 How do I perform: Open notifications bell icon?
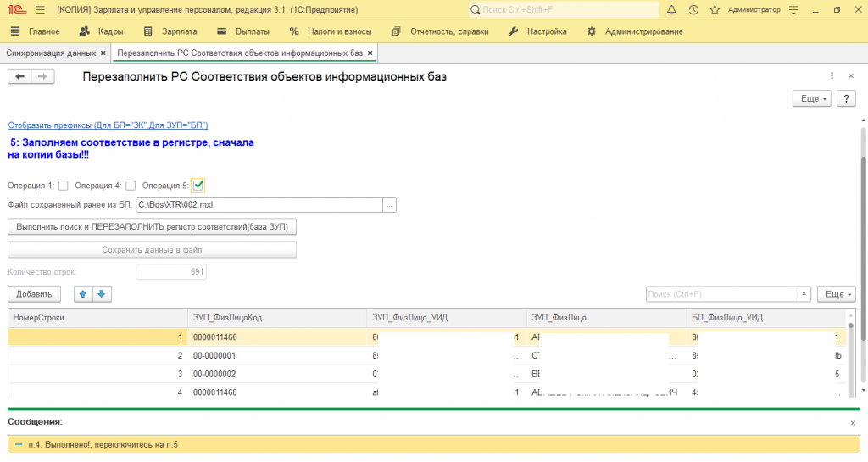click(671, 10)
